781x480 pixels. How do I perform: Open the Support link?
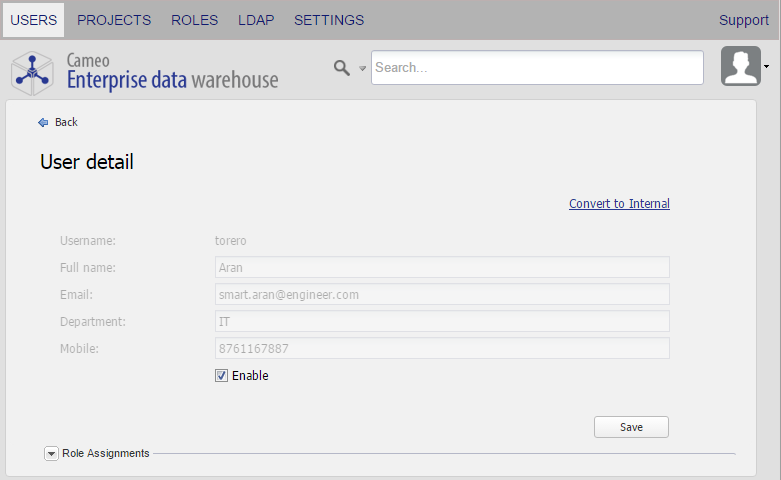(744, 20)
